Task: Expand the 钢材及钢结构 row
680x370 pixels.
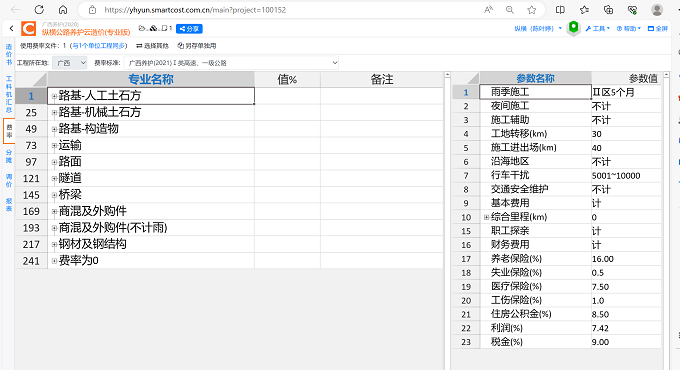Action: 54,245
